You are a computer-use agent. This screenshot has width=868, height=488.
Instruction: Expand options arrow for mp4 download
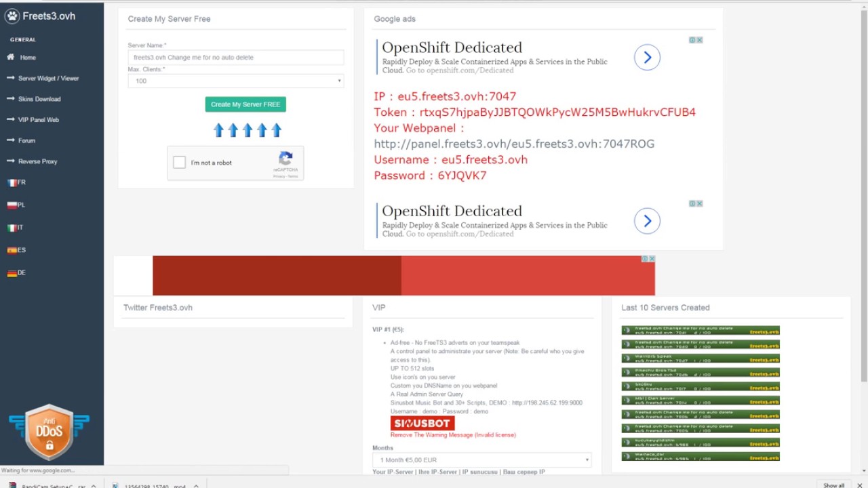pyautogui.click(x=196, y=485)
